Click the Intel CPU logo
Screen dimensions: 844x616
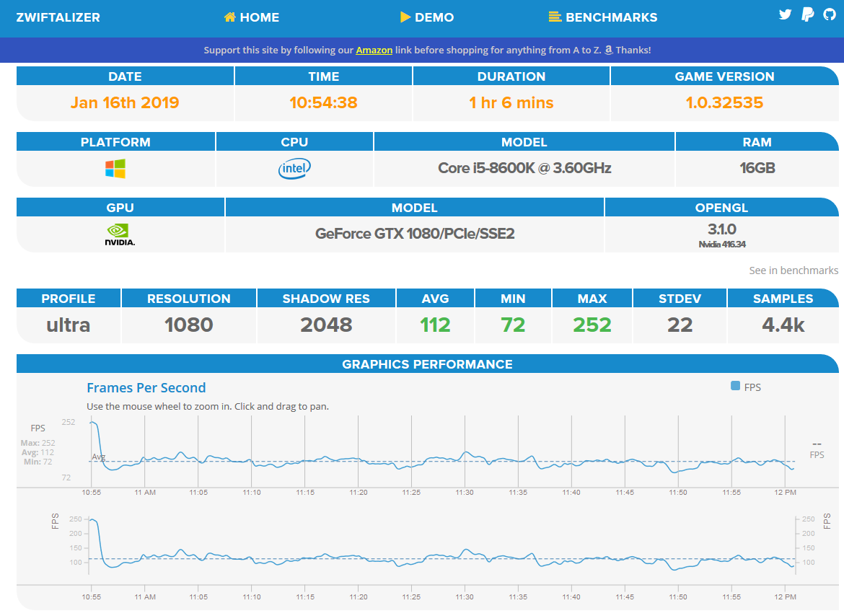click(x=294, y=168)
